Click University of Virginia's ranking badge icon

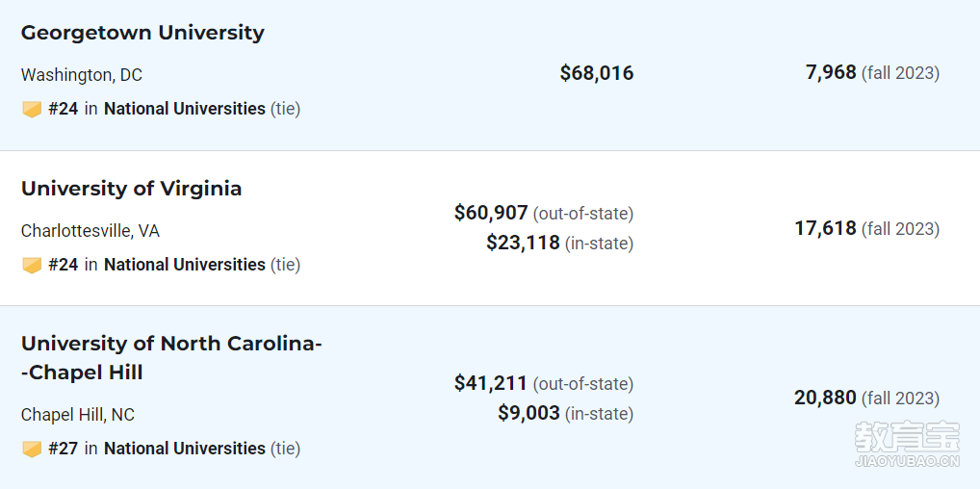tap(32, 265)
